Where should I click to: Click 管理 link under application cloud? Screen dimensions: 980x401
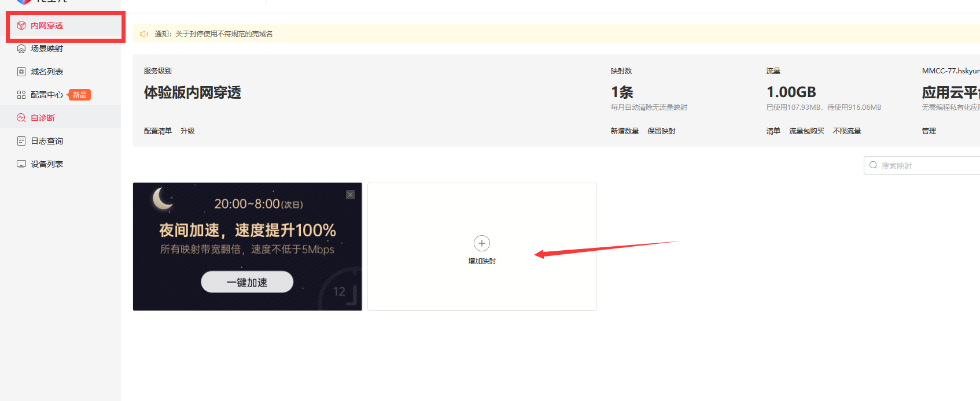929,131
